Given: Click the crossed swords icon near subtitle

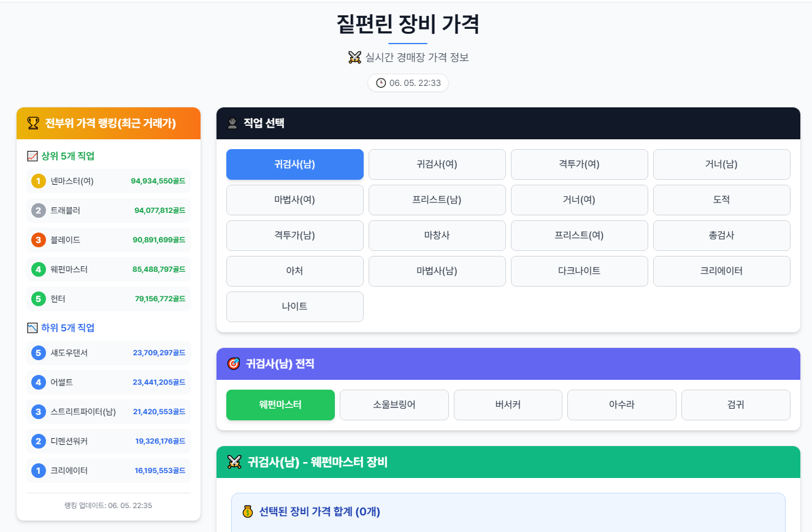Looking at the screenshot, I should point(354,58).
